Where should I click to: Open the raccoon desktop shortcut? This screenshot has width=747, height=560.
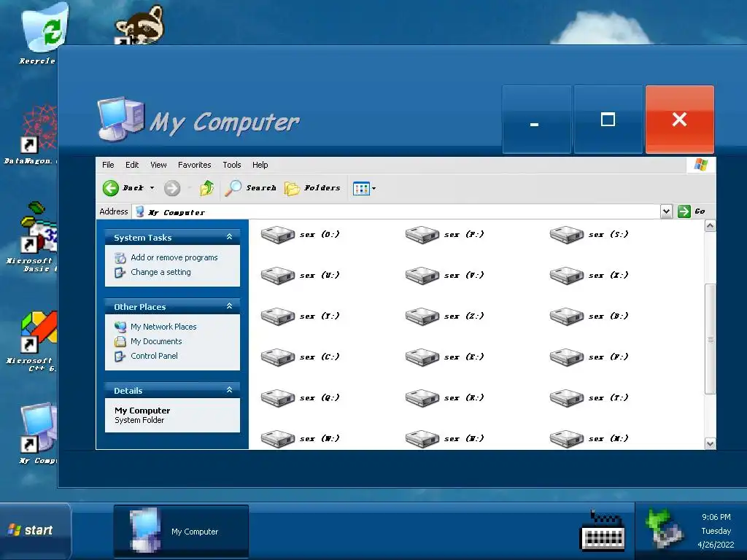(x=139, y=25)
